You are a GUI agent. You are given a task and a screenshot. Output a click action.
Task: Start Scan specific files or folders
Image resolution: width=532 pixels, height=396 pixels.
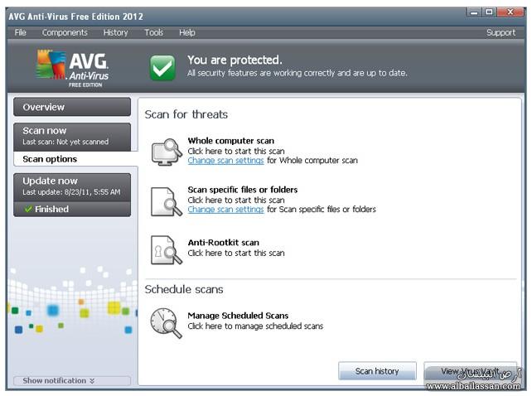[x=243, y=190]
